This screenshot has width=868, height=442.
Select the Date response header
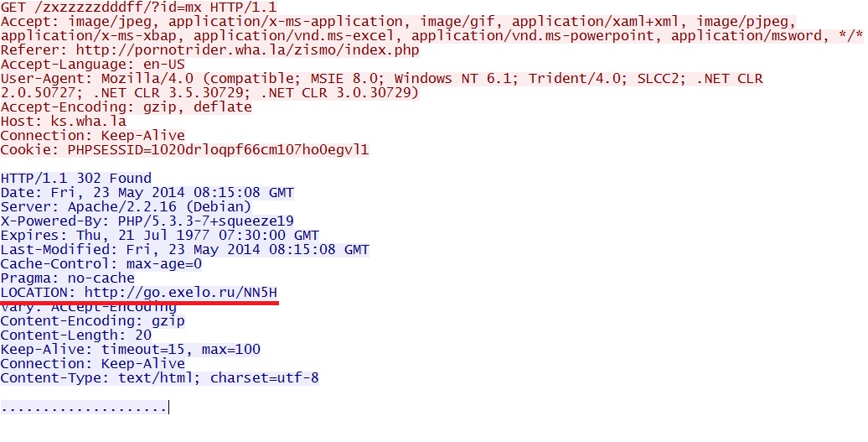[x=147, y=192]
